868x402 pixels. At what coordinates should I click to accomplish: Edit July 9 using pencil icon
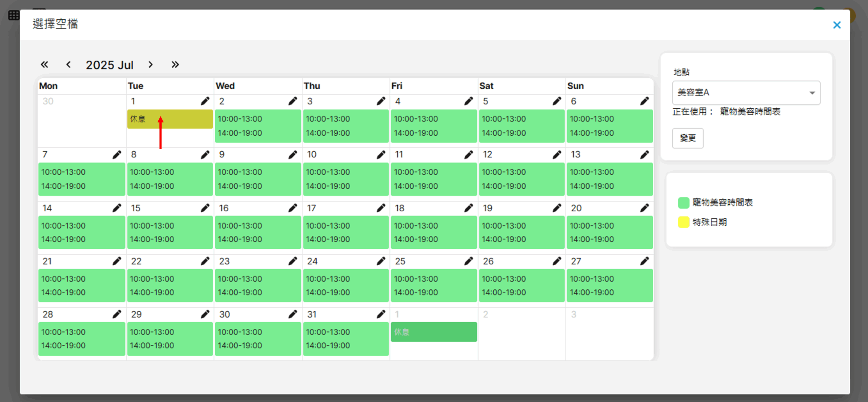[293, 155]
